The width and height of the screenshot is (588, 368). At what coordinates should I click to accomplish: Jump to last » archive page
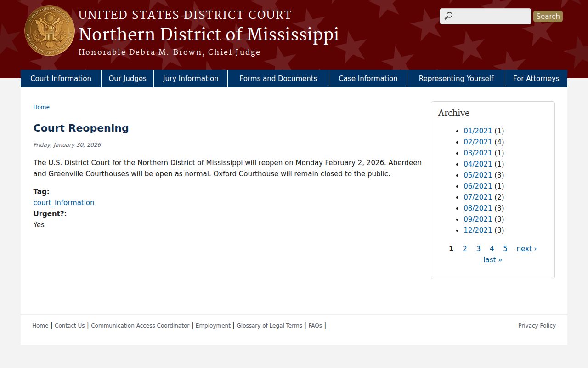tap(492, 260)
